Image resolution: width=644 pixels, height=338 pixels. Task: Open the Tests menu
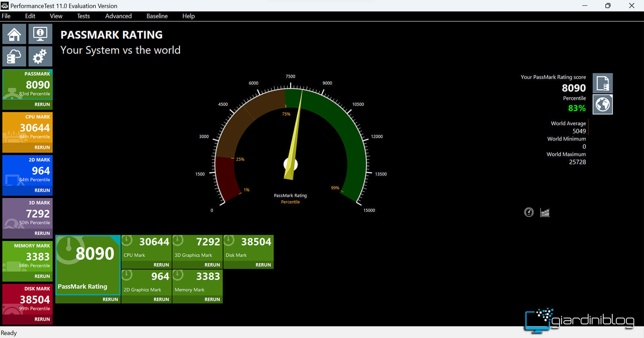83,16
